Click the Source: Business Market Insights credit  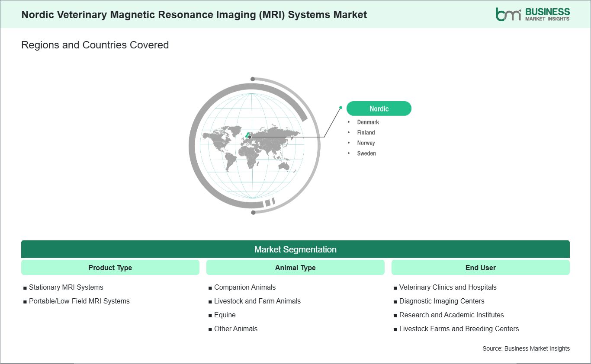526,348
